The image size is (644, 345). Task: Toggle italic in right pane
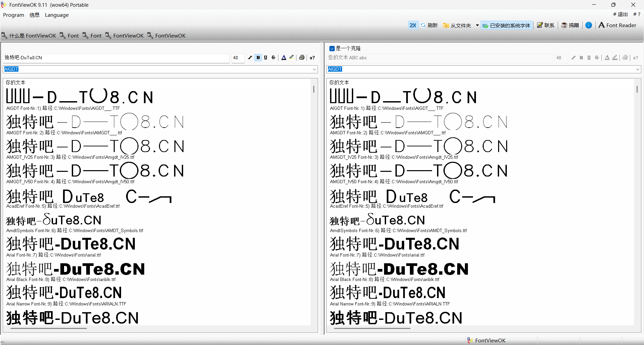pos(574,58)
